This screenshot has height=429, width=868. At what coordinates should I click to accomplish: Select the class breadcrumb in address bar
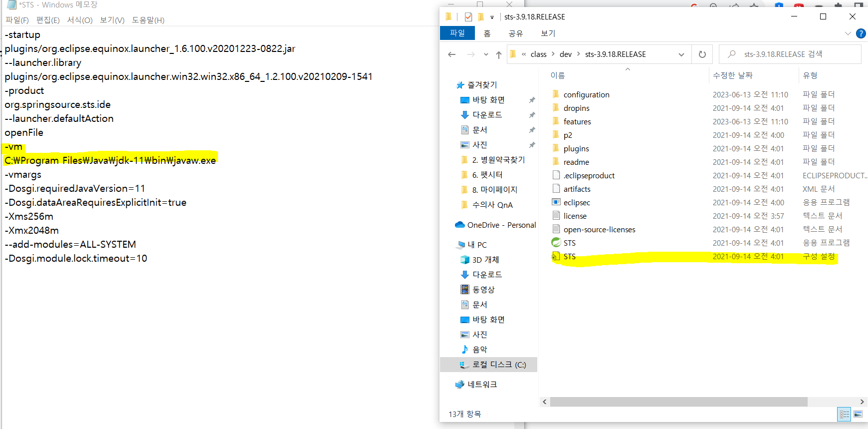coord(538,54)
